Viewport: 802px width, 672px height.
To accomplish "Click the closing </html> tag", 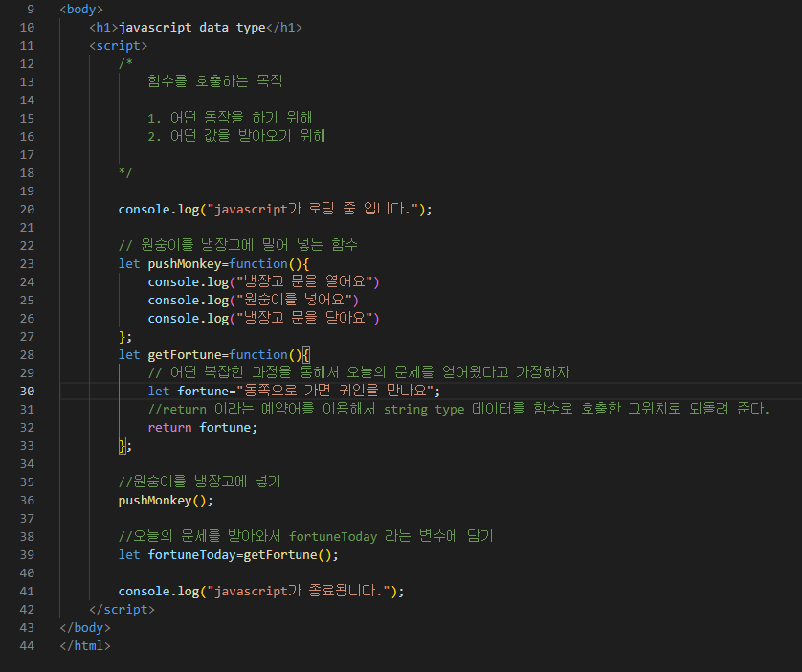I will (85, 646).
